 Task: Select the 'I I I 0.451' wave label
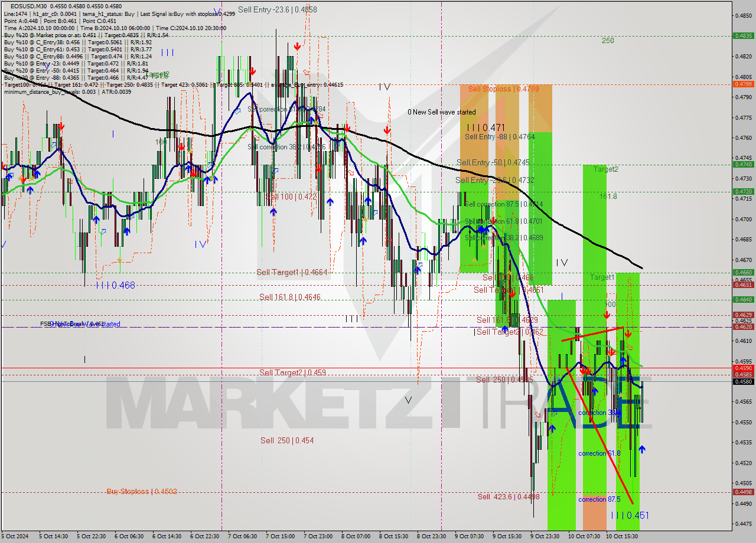click(630, 515)
